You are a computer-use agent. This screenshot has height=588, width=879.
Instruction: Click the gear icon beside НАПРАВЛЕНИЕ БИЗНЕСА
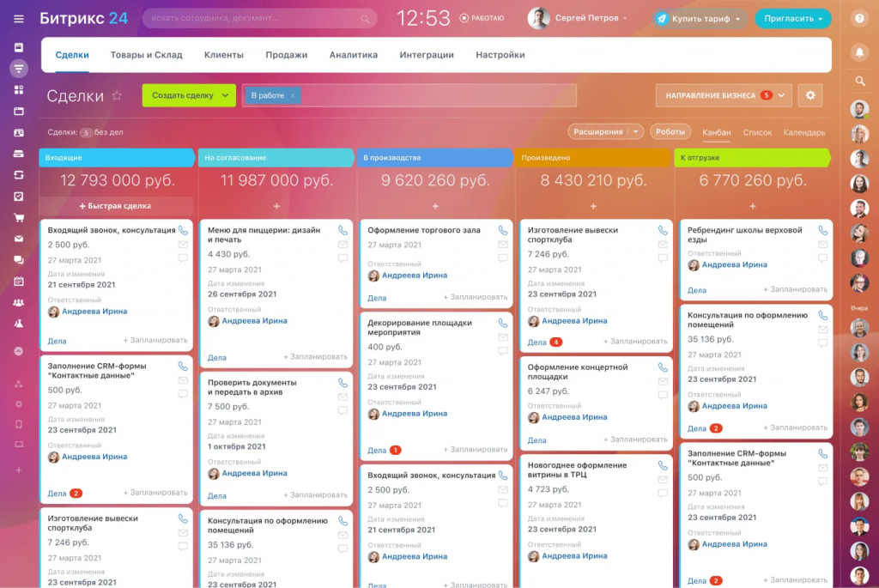(809, 95)
